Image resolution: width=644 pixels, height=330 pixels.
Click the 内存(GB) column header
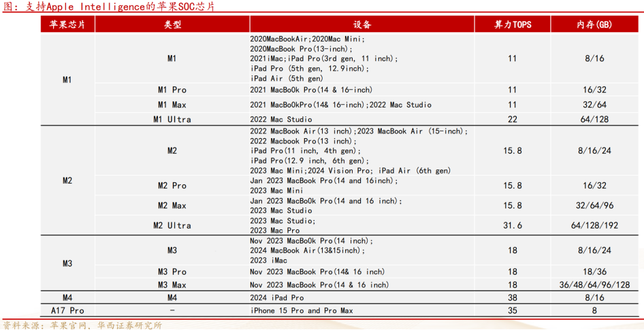coord(594,24)
